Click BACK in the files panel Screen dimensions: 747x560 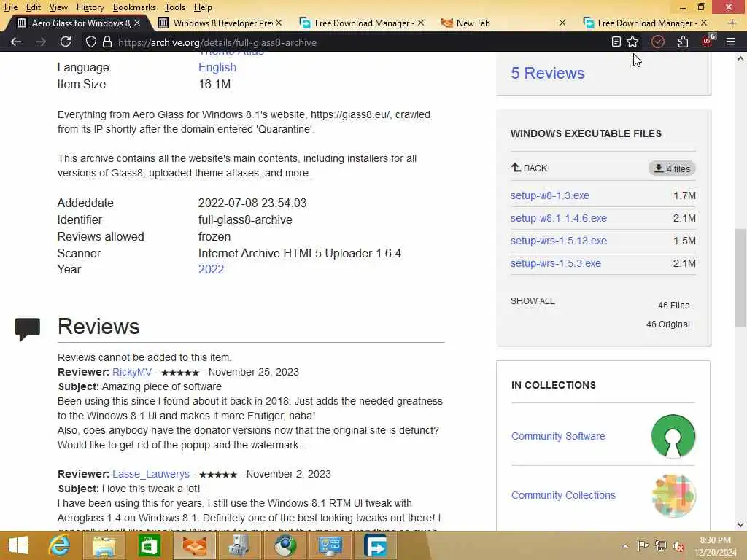(x=530, y=168)
